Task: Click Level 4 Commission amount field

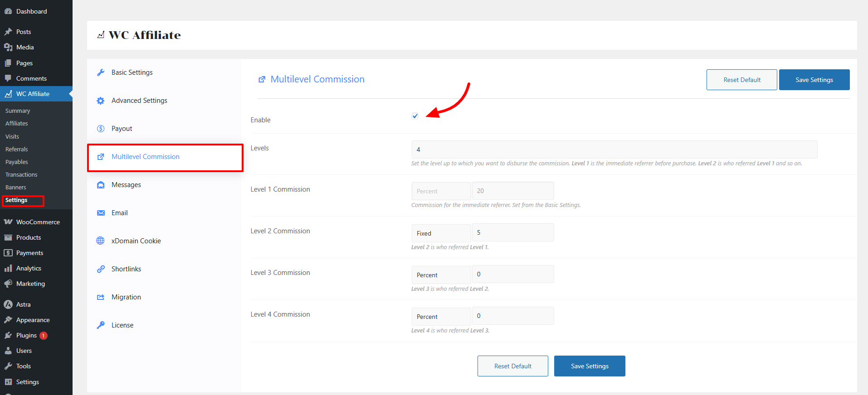Action: [513, 316]
